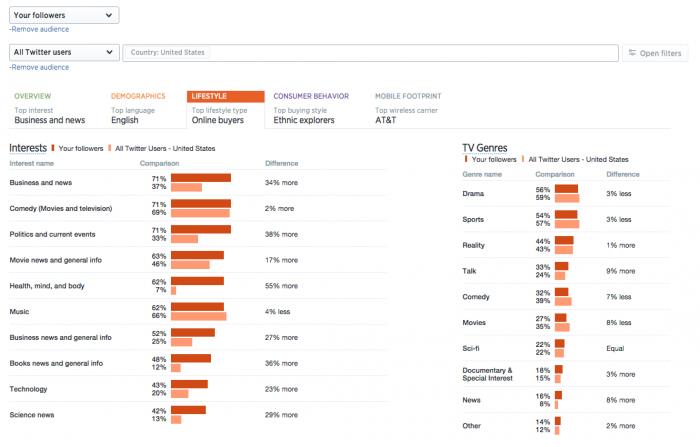
Task: Focus the Country: United States filter field
Action: (368, 53)
